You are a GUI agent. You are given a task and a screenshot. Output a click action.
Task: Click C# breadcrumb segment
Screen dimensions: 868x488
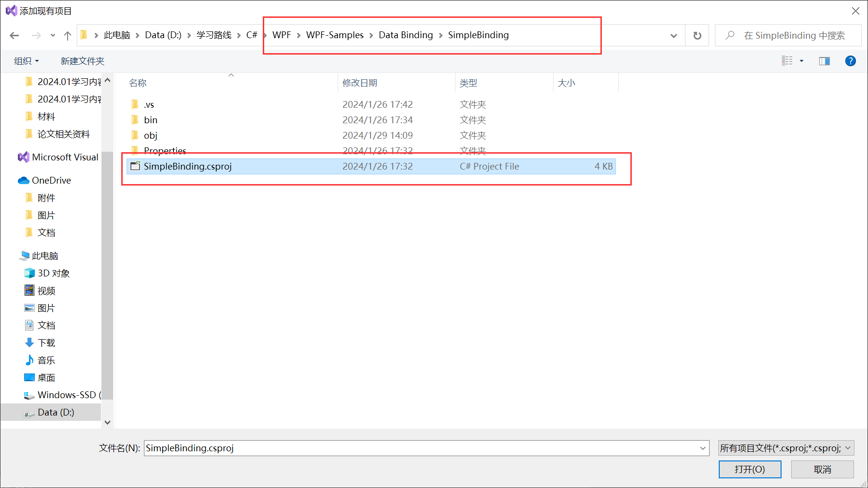click(x=252, y=35)
